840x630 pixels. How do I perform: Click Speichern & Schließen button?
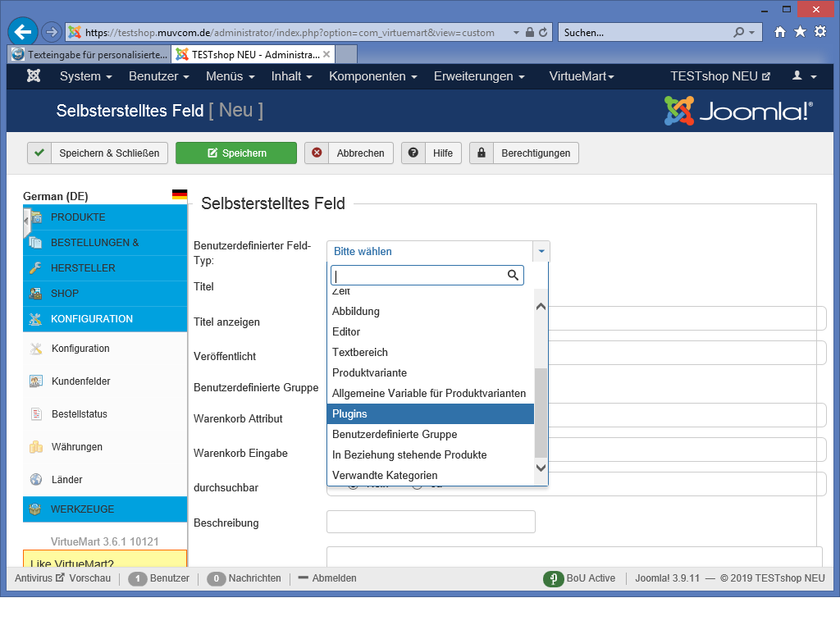click(98, 153)
